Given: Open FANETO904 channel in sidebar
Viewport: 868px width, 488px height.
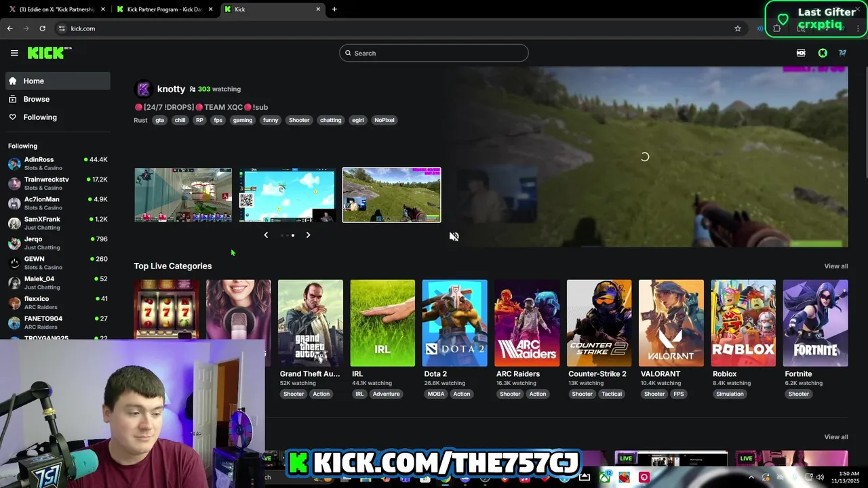Looking at the screenshot, I should [58, 322].
